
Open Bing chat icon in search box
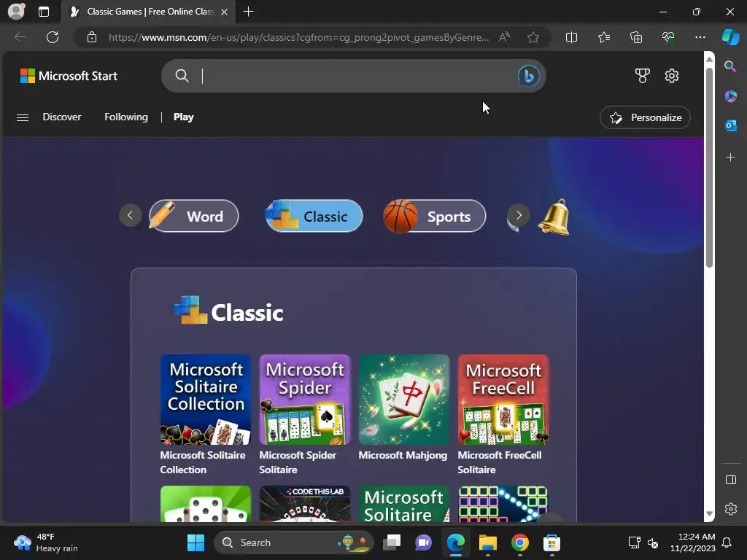528,76
